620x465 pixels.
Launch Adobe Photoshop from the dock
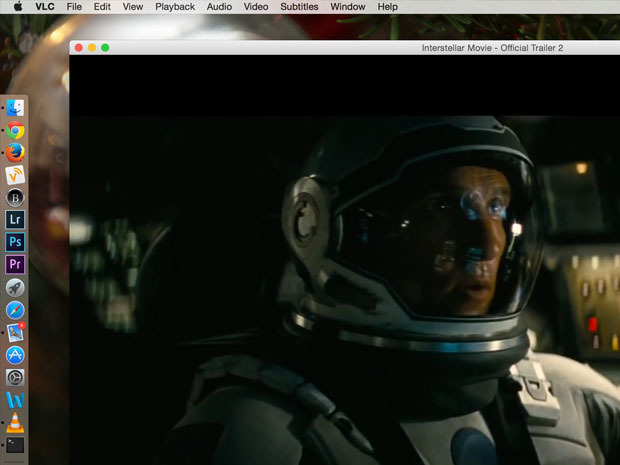click(x=15, y=242)
